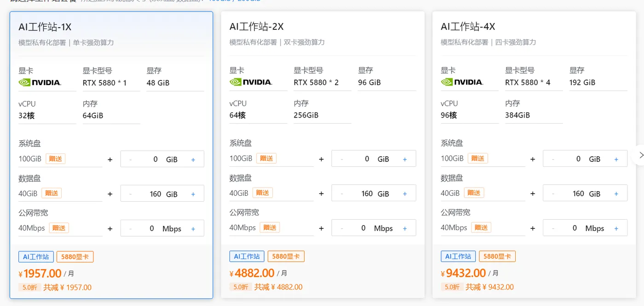Click the 5880显卡 tag on AI工作站-2X
Image resolution: width=644 pixels, height=306 pixels.
point(286,256)
